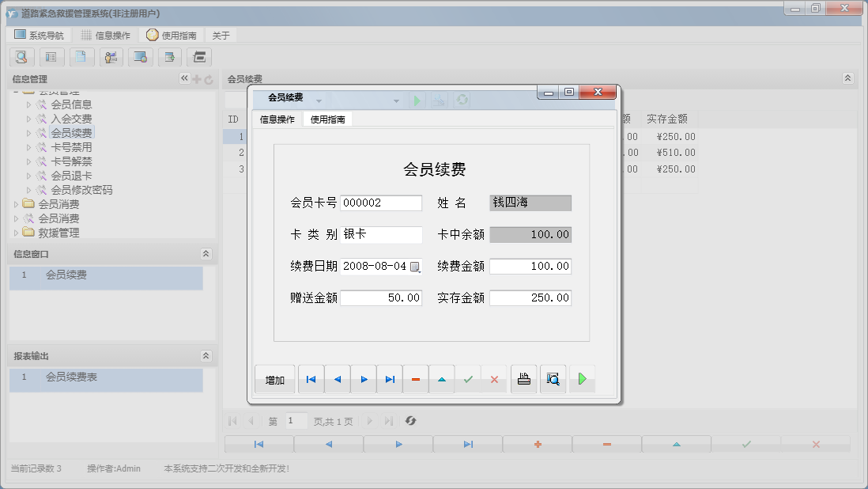The width and height of the screenshot is (868, 489).
Task: Click the 增加 button in the dialog
Action: (x=274, y=379)
